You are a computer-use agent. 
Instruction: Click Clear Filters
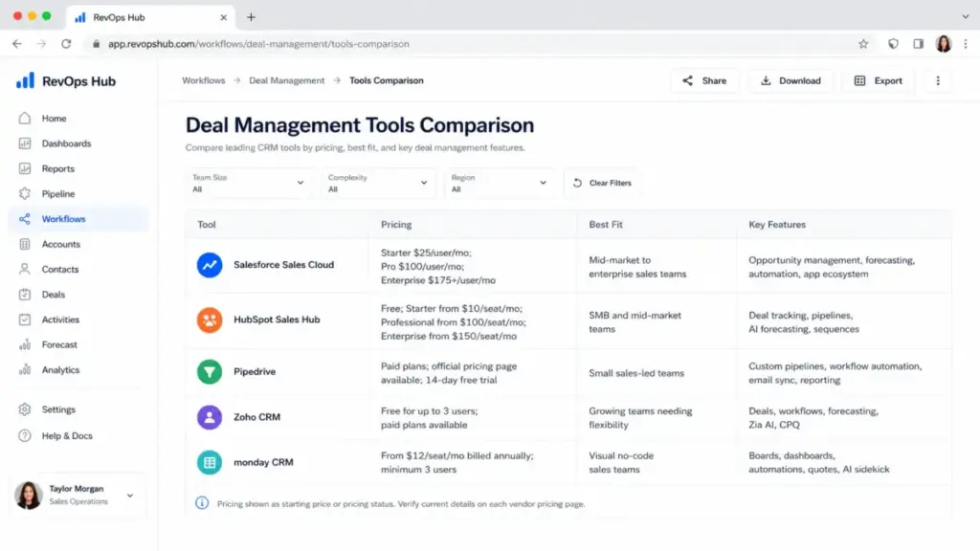(x=602, y=183)
